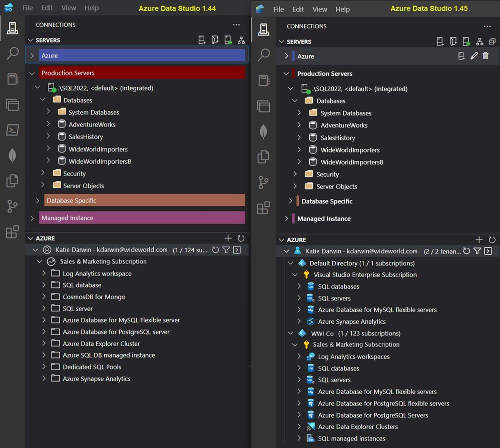Viewport: 500px width, 448px height.
Task: Collapse SERVERS section in 1.45
Action: pyautogui.click(x=281, y=41)
